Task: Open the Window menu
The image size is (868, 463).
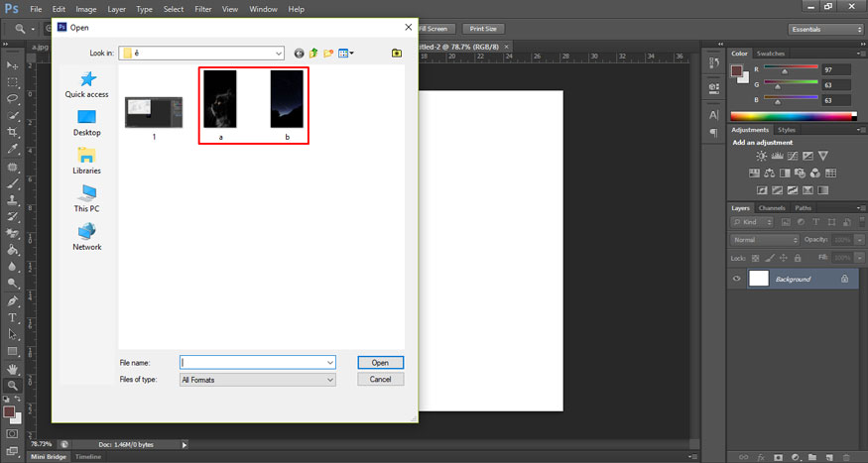Action: [x=263, y=9]
